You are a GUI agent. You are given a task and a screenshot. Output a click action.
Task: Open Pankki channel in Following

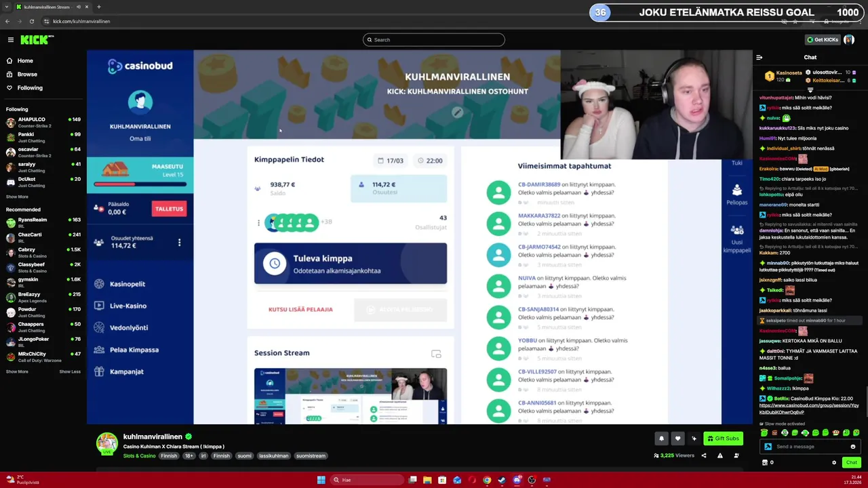coord(43,138)
